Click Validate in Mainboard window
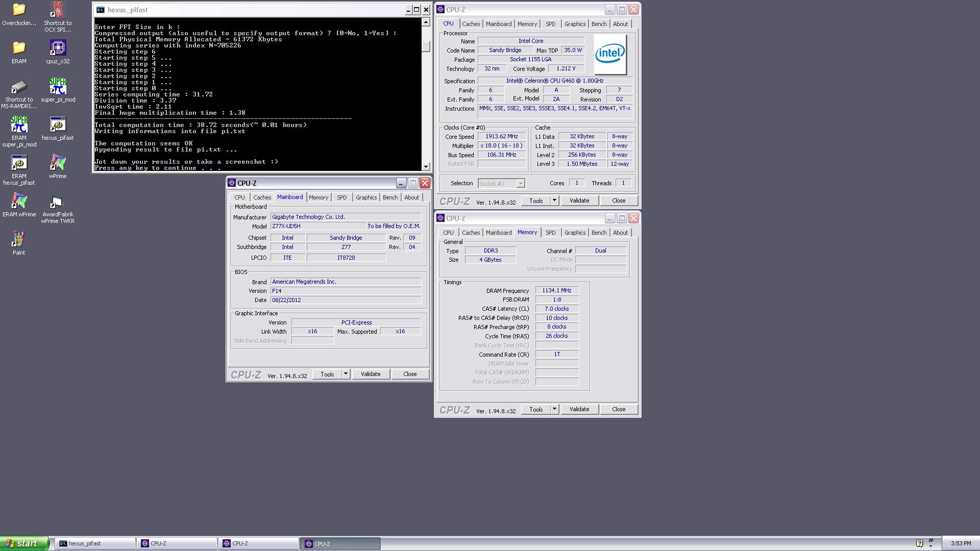 pyautogui.click(x=371, y=374)
